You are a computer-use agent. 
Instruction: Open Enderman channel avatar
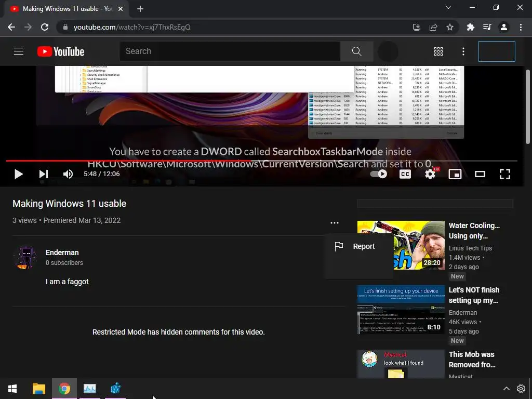click(x=25, y=258)
